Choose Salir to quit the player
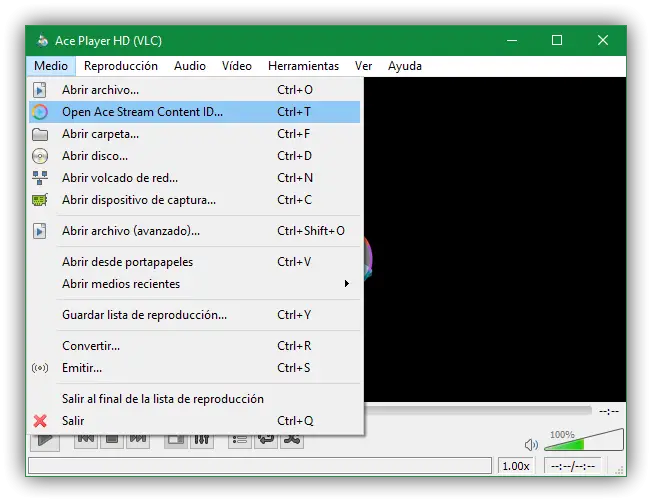Screen dimensions: 652x502 [195, 421]
